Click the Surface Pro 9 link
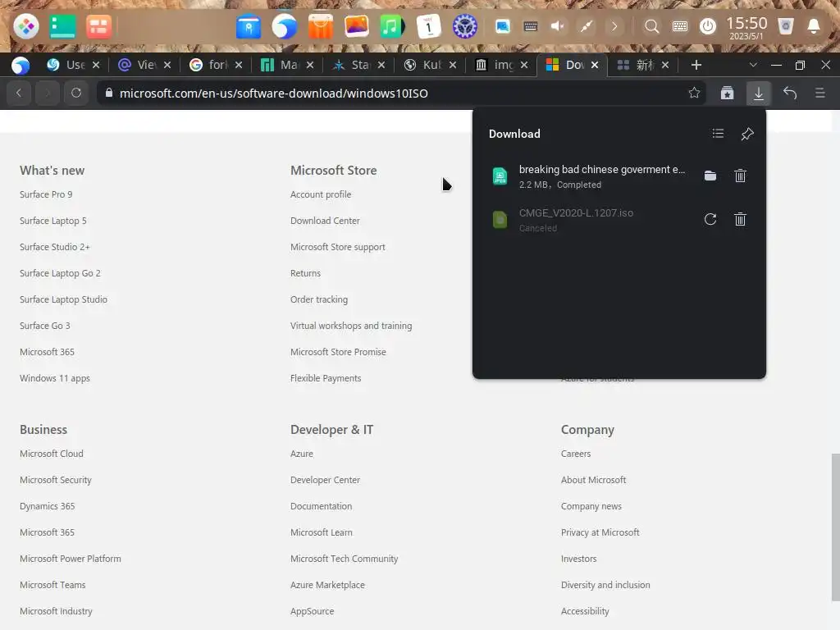 pos(46,194)
